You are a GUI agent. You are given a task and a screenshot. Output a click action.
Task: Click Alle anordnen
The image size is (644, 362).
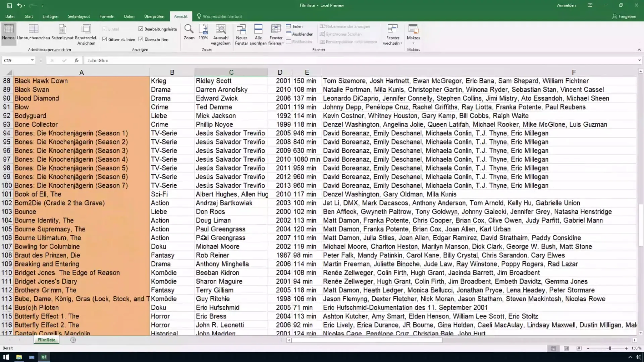coord(258,35)
